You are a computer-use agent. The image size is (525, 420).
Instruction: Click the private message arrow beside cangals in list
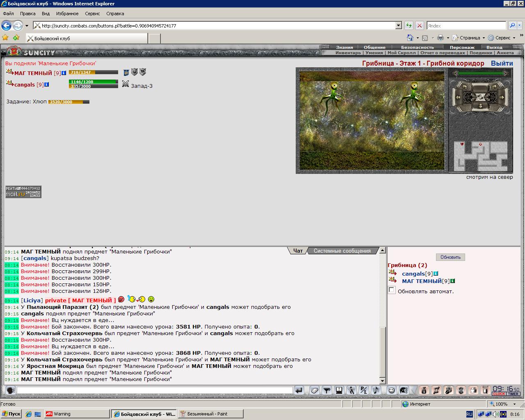point(393,273)
